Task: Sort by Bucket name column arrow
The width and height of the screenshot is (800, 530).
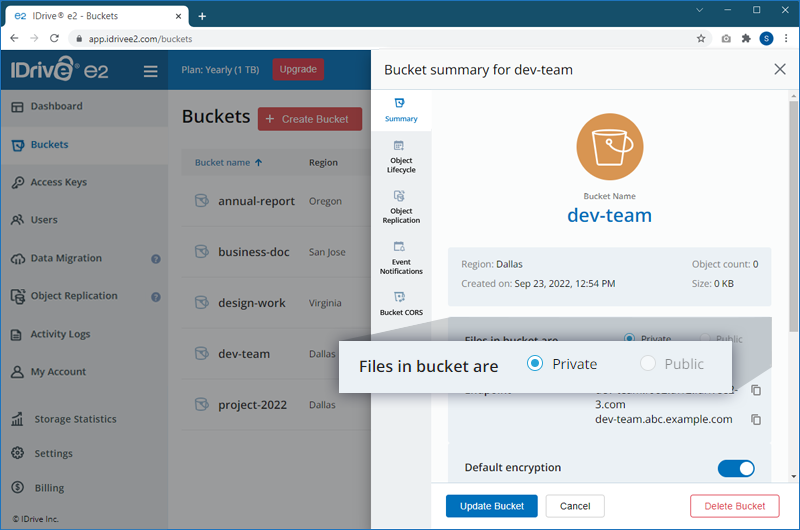Action: click(259, 162)
